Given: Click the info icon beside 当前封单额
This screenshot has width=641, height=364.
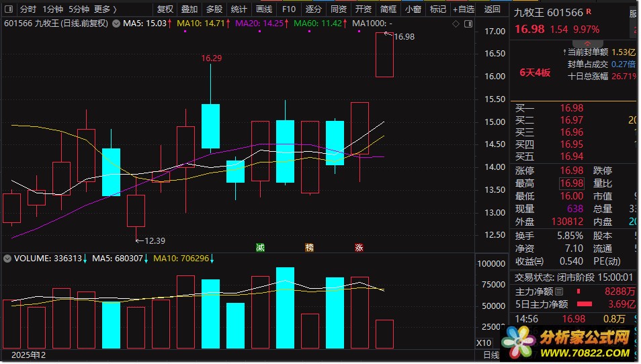Looking at the screenshot, I should click(564, 52).
